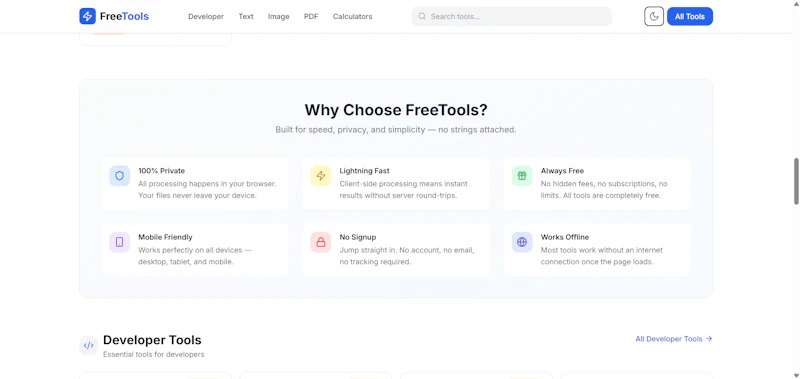Click the Always Free card title
Screen dimensions: 800x379
(562, 171)
